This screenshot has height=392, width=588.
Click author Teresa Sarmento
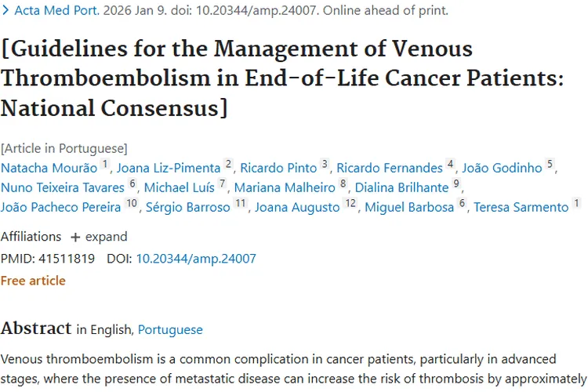point(521,207)
